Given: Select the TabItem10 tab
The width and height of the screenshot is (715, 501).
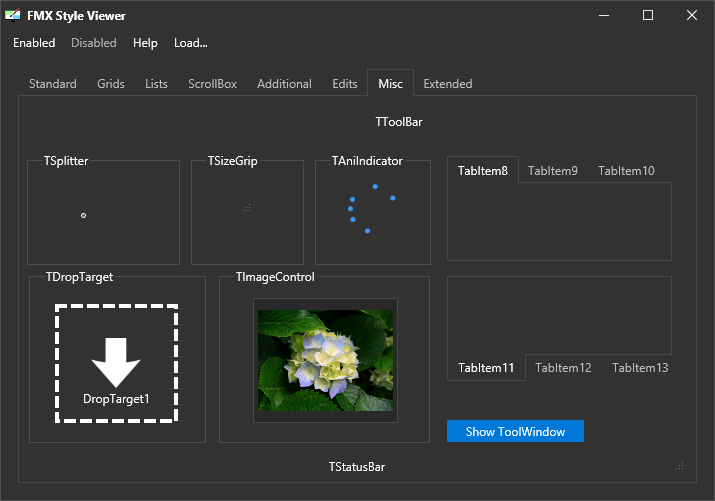Looking at the screenshot, I should point(626,170).
